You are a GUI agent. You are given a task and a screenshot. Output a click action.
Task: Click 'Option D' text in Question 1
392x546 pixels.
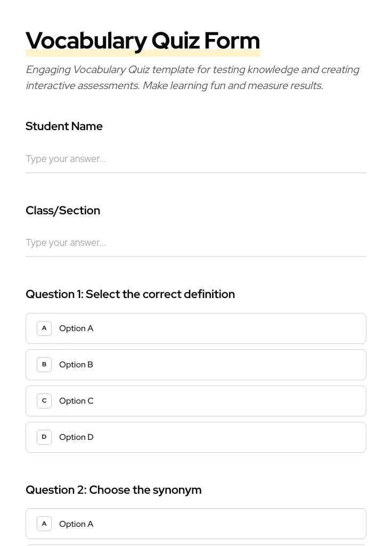point(76,437)
